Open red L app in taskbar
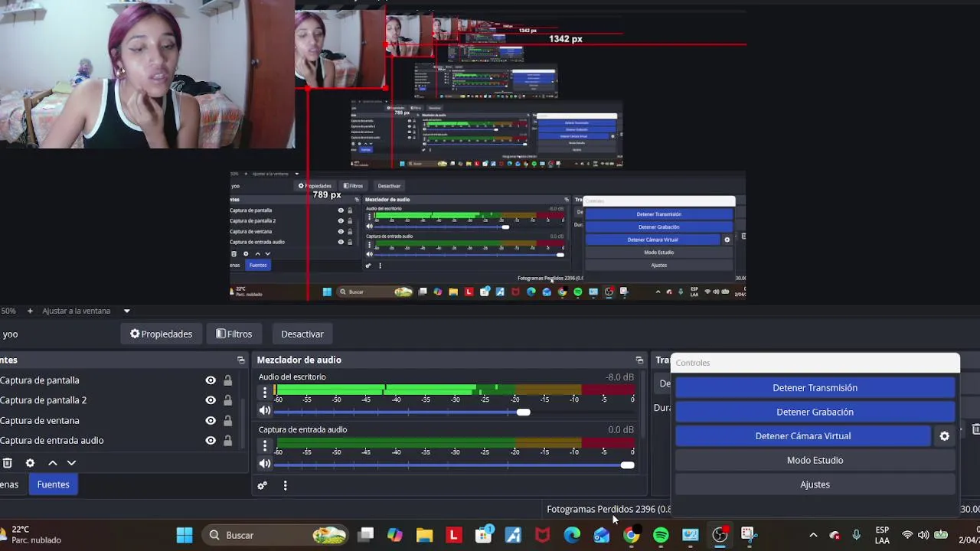980x551 pixels. [x=454, y=535]
